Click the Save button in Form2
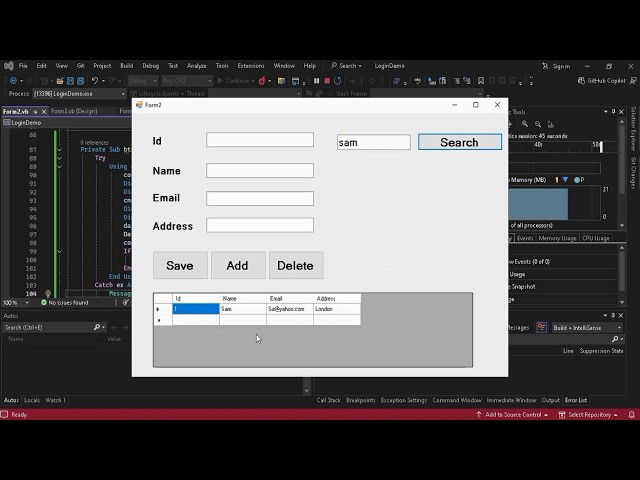 (x=180, y=265)
